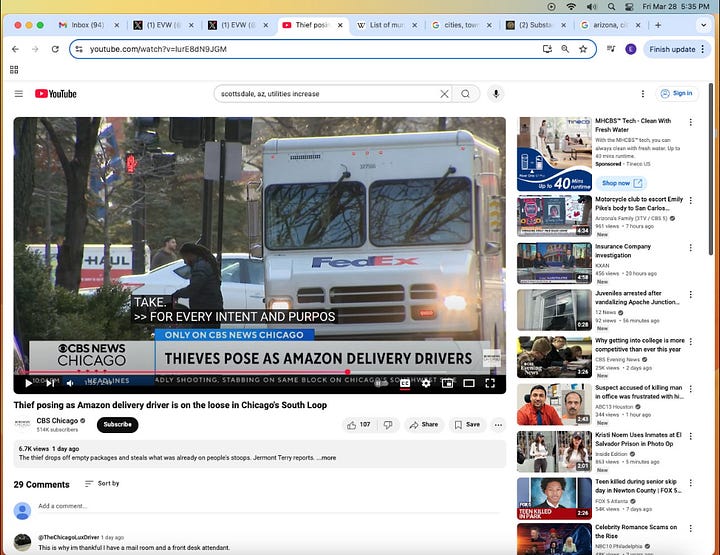
Task: Open the Sort by comments dropdown
Action: pyautogui.click(x=102, y=483)
